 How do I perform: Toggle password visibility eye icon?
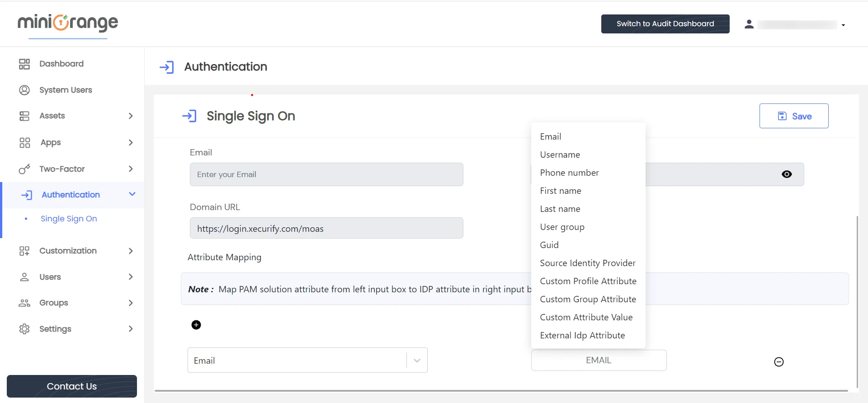pos(787,174)
